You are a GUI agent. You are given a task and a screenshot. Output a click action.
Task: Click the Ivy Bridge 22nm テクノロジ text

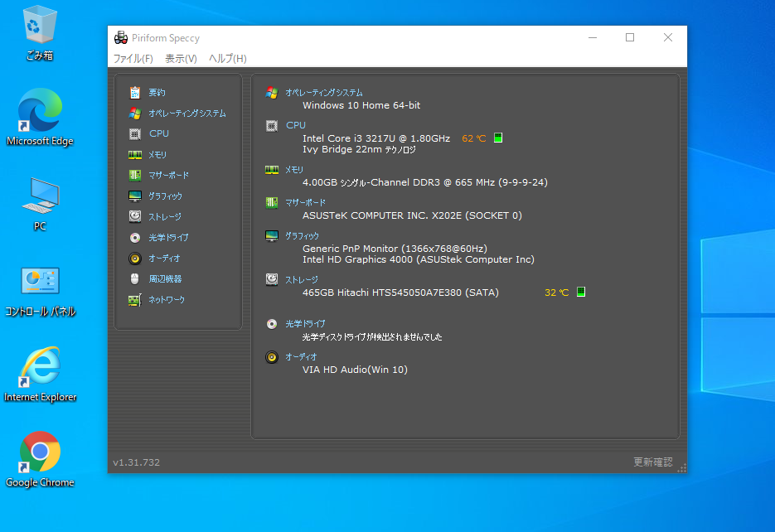pos(359,149)
